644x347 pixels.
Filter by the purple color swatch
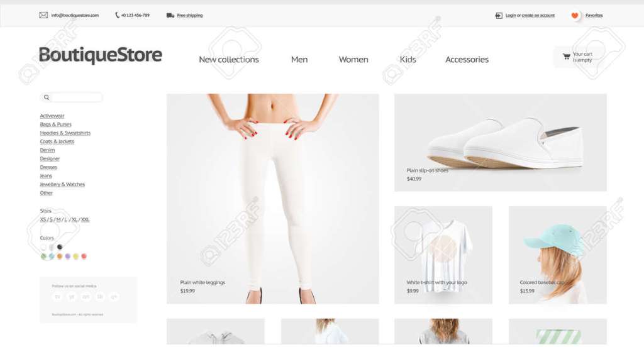[68, 256]
